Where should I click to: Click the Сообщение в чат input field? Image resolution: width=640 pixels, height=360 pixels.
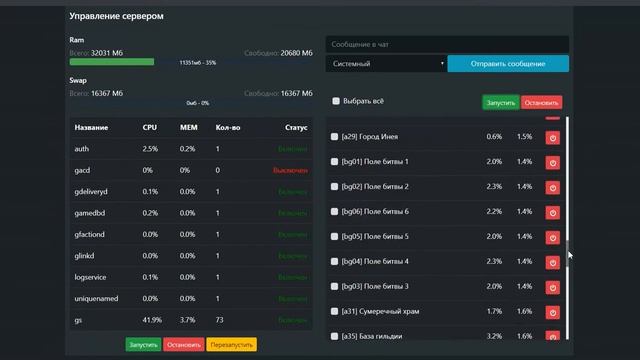(447, 44)
